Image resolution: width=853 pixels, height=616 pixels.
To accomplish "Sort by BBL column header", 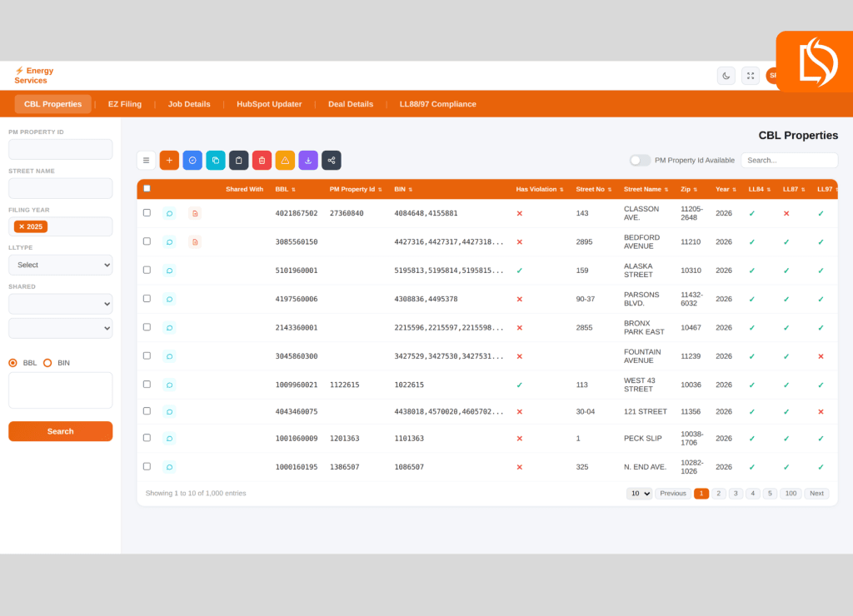I will click(285, 189).
